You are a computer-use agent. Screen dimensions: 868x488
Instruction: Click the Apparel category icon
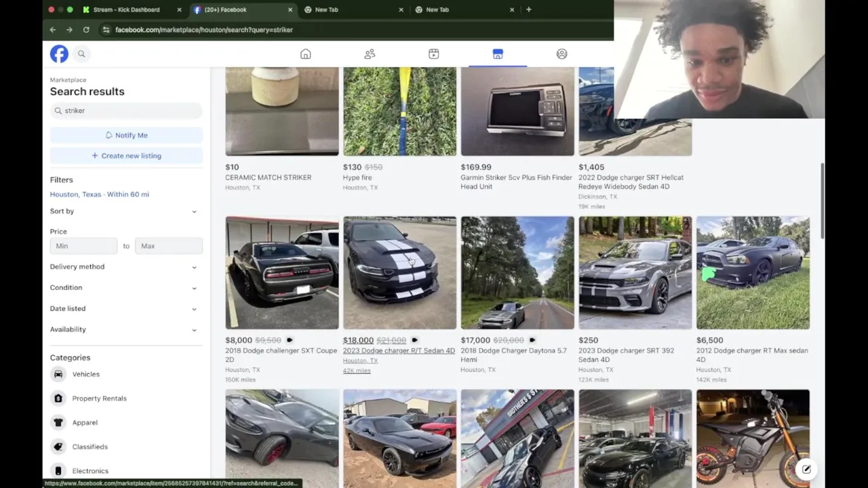coord(58,422)
